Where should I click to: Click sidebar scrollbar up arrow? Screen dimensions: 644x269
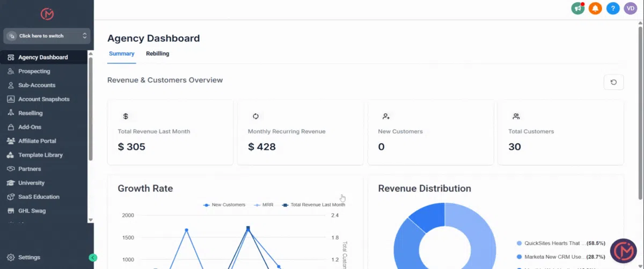coord(91,54)
